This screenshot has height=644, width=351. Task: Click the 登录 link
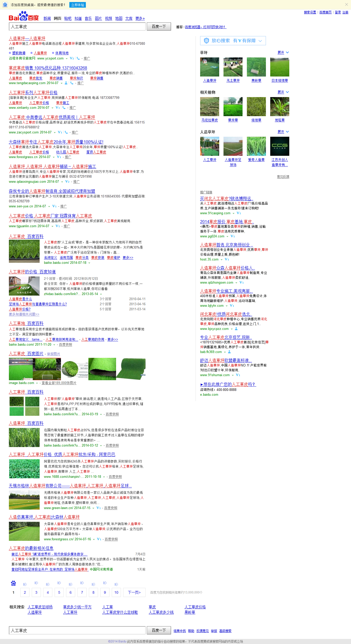[338, 12]
